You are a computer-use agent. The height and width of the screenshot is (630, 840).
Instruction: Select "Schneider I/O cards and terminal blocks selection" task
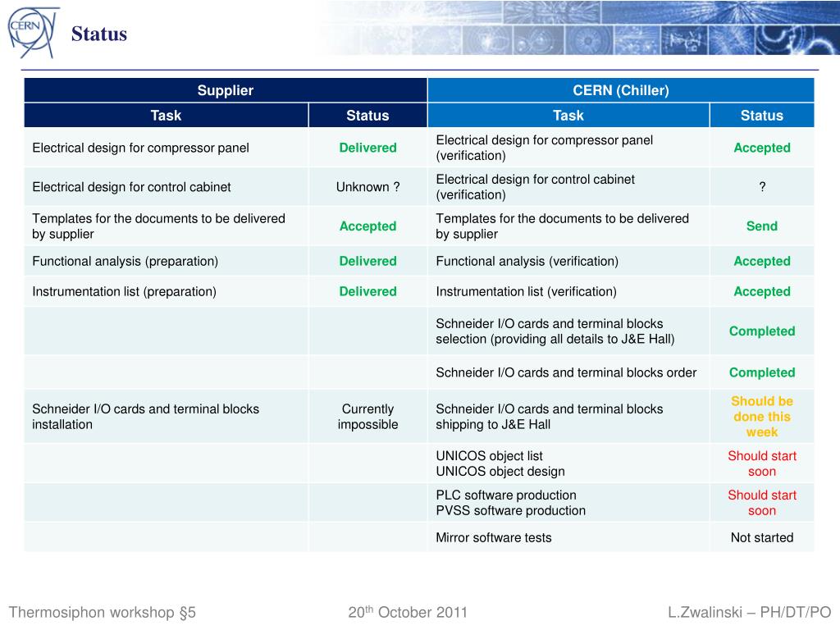click(x=555, y=331)
